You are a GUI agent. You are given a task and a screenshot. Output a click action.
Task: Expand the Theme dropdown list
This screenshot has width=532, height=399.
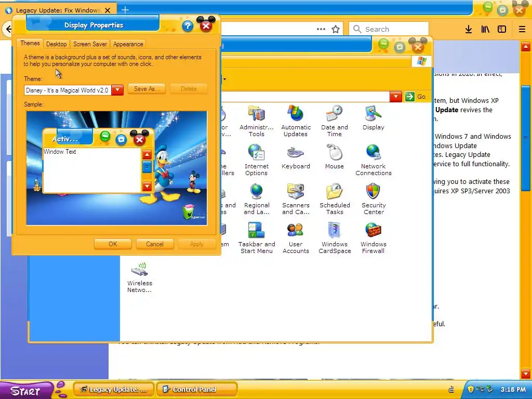pyautogui.click(x=117, y=90)
